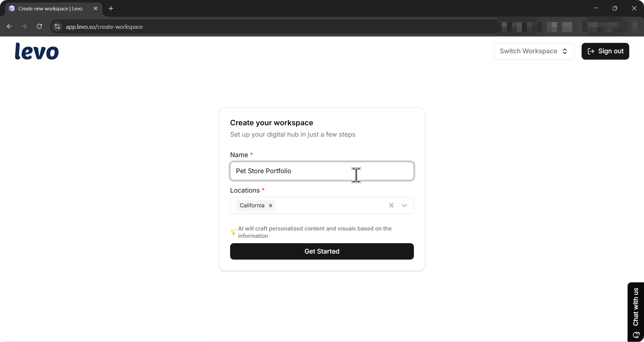This screenshot has height=342, width=644.
Task: Open the Switch Workspace selector
Action: click(534, 51)
